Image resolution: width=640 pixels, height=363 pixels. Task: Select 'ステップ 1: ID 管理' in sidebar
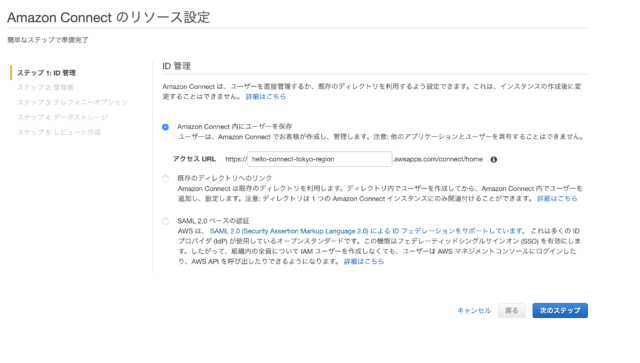pyautogui.click(x=46, y=73)
